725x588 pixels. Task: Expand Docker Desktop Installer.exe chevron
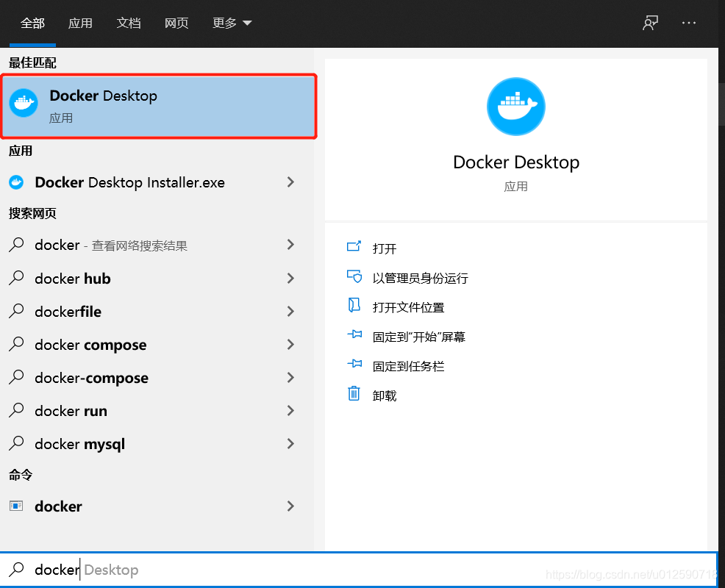tap(290, 182)
